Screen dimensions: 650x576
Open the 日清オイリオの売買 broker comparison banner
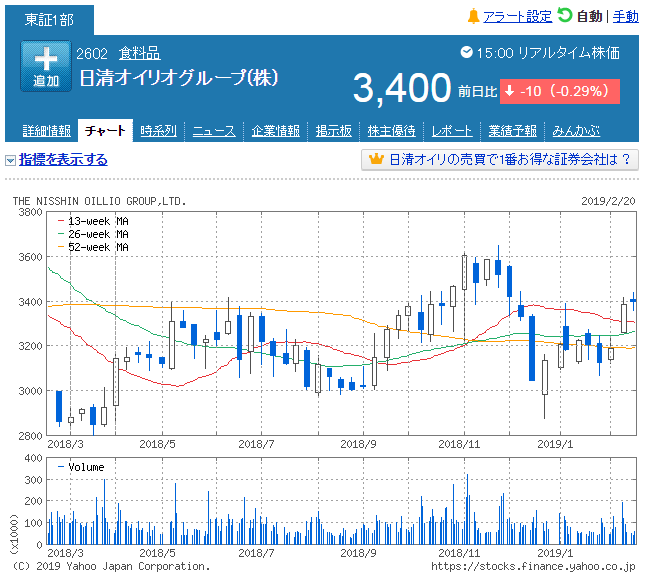click(500, 160)
